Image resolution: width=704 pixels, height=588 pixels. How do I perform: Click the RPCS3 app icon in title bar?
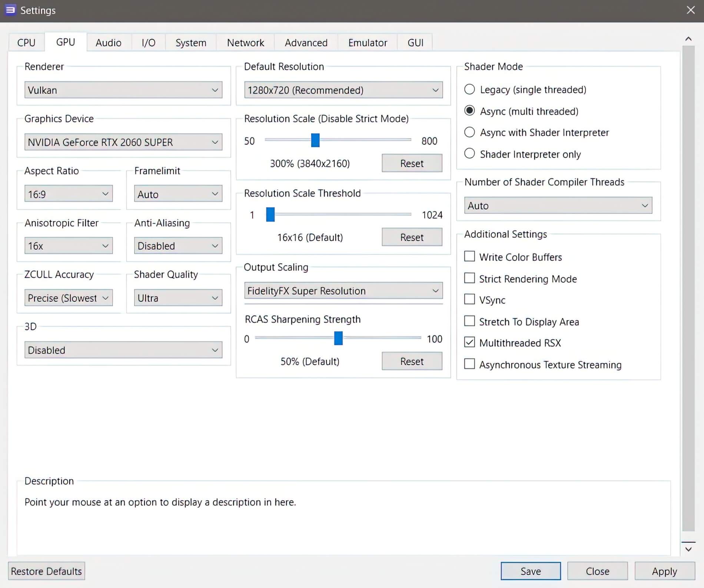click(x=10, y=10)
